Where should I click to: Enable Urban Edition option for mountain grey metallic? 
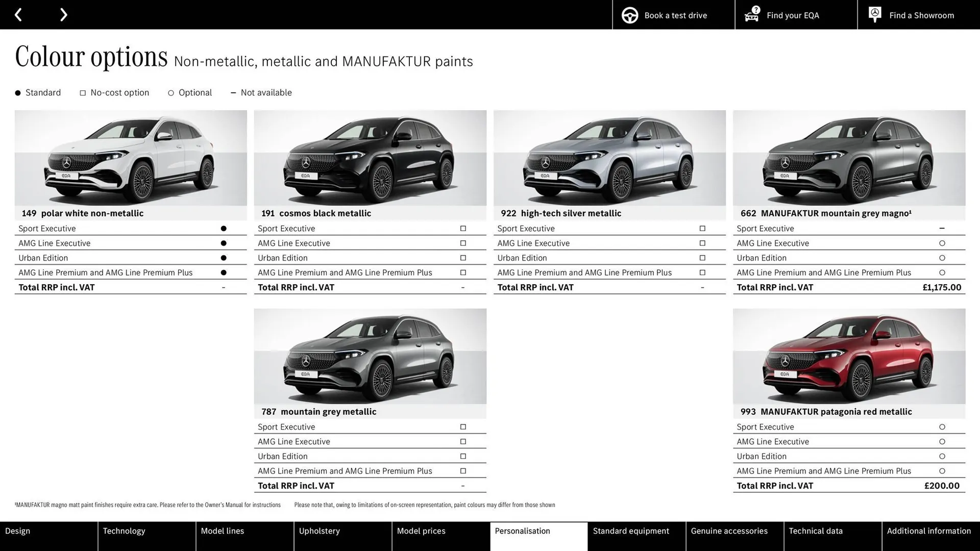coord(462,456)
